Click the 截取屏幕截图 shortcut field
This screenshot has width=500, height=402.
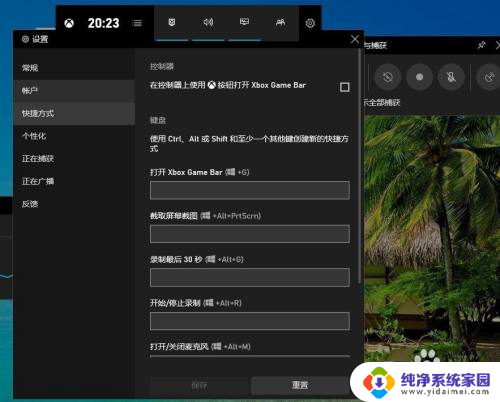(250, 234)
